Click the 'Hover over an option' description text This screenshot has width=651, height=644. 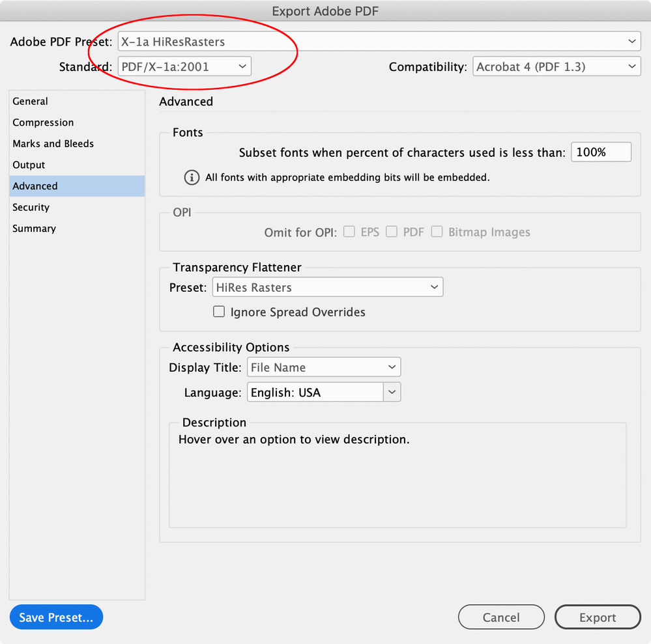coord(294,440)
